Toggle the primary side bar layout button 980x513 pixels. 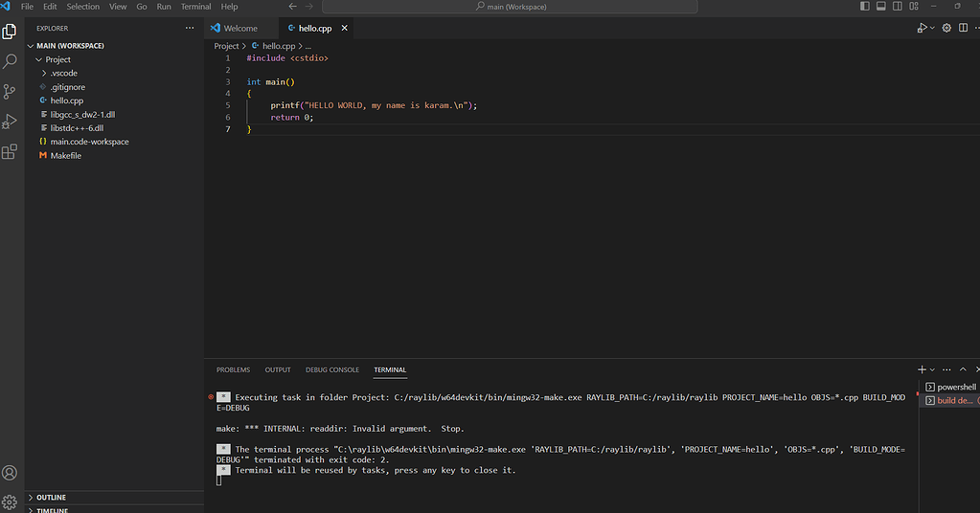click(x=866, y=7)
